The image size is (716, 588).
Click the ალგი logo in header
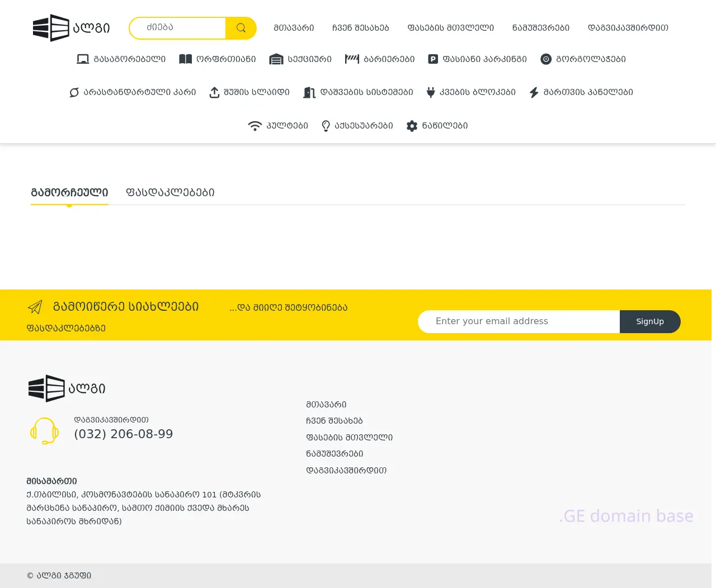coord(71,28)
